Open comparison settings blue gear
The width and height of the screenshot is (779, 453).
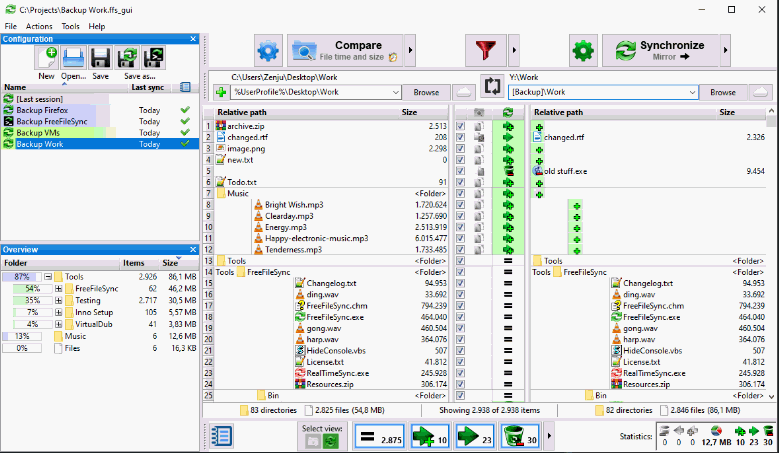coord(268,50)
